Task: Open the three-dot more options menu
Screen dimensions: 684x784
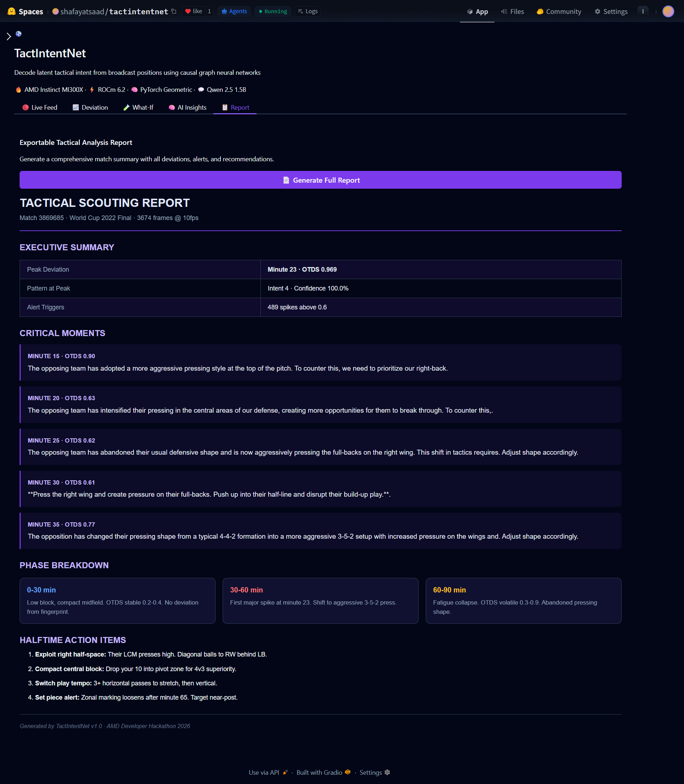Action: click(x=643, y=11)
